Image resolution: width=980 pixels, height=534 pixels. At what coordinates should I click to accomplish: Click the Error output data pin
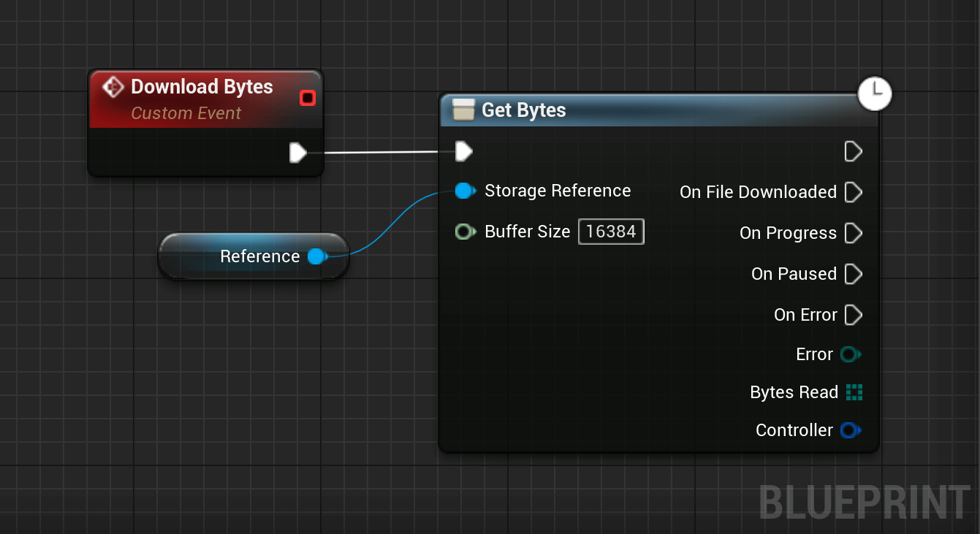pyautogui.click(x=850, y=354)
